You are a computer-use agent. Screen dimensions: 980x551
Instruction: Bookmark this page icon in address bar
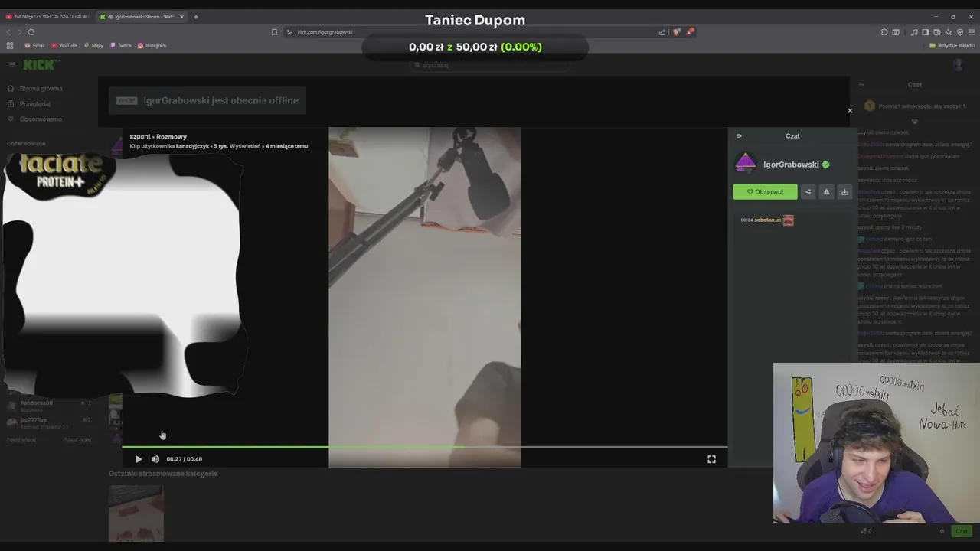coord(274,32)
